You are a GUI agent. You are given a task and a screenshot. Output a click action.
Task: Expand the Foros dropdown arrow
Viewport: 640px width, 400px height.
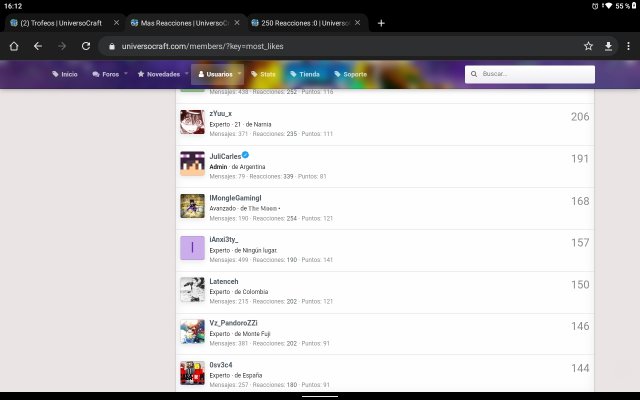pyautogui.click(x=126, y=73)
